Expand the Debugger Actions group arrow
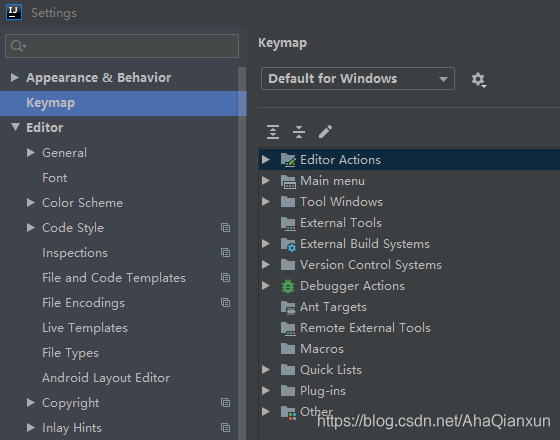This screenshot has width=560, height=440. click(x=266, y=286)
